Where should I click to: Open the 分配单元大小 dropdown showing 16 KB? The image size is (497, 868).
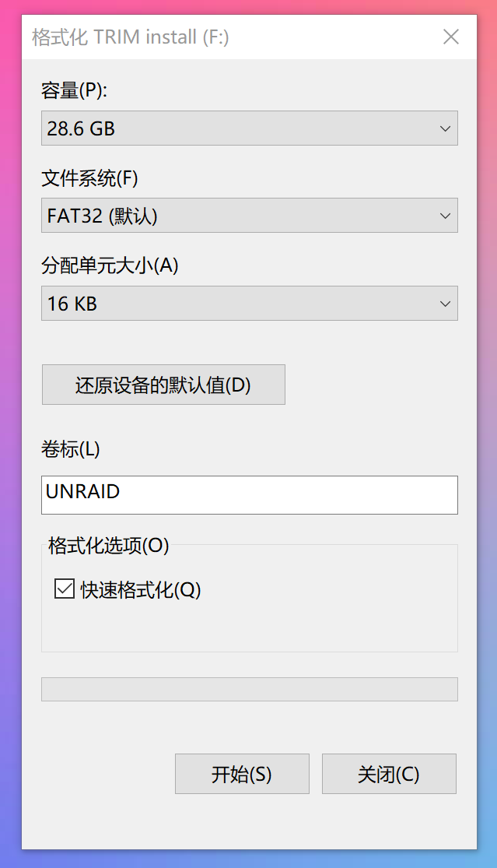click(x=249, y=304)
